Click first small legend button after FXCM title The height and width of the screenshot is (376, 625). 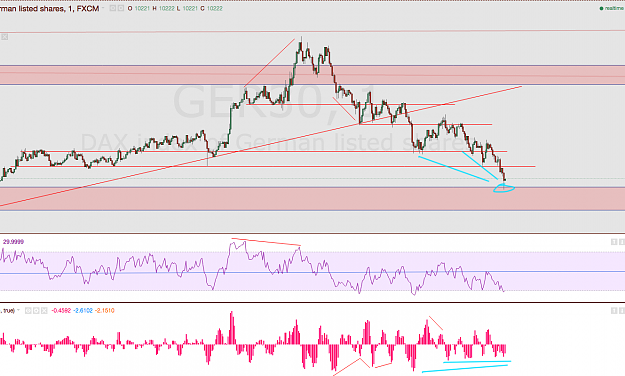coord(113,8)
